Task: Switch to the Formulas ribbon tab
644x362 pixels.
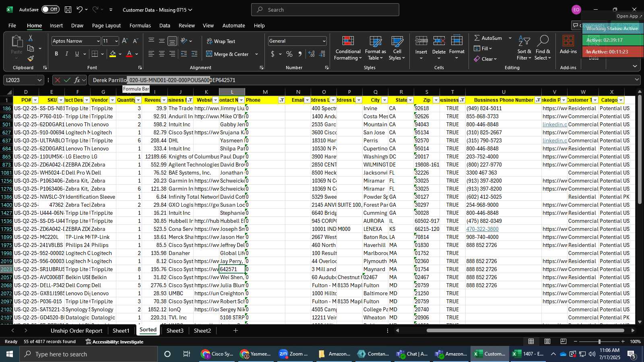Action: [x=140, y=25]
